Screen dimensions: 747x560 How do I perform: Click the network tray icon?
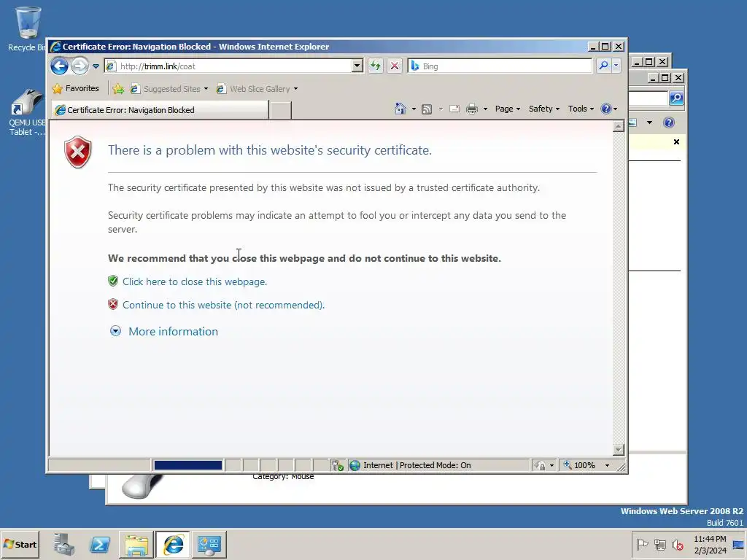659,544
